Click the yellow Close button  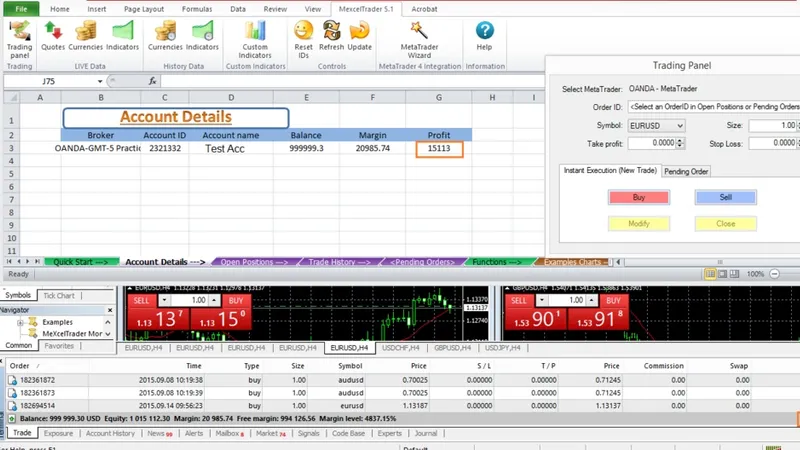coord(726,223)
